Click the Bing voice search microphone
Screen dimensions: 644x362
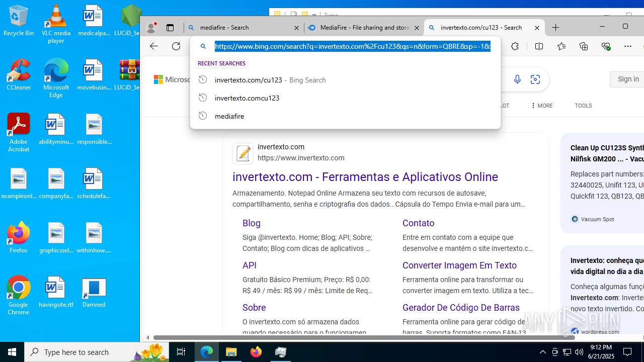(517, 79)
